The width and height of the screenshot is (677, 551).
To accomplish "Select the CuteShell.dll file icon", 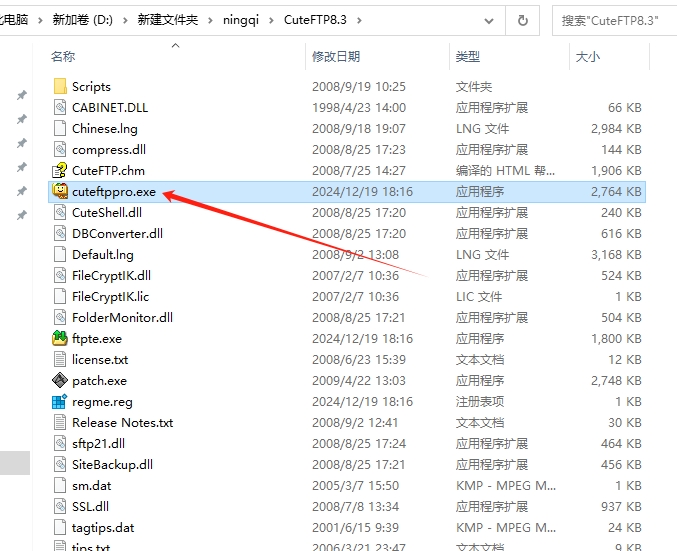I will (x=60, y=212).
